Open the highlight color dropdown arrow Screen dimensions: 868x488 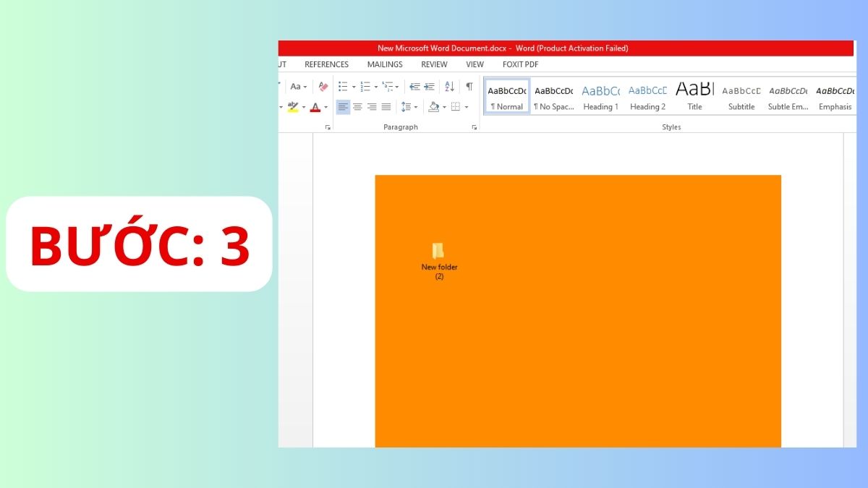(x=303, y=107)
